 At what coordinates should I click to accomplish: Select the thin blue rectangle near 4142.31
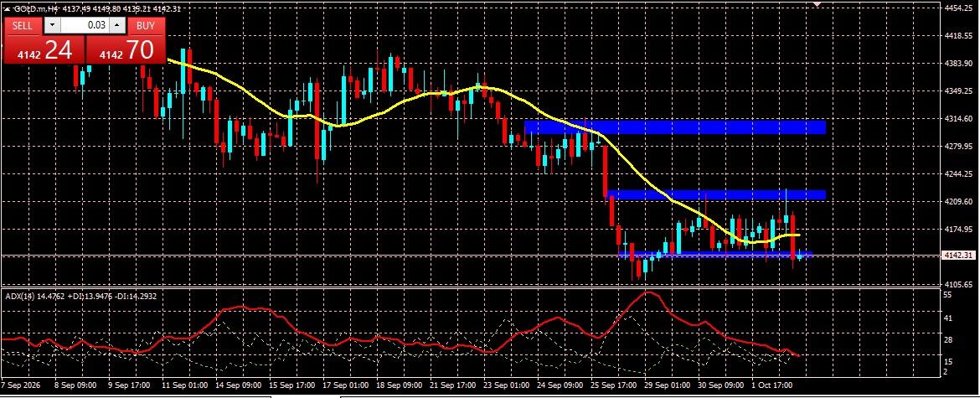714,254
